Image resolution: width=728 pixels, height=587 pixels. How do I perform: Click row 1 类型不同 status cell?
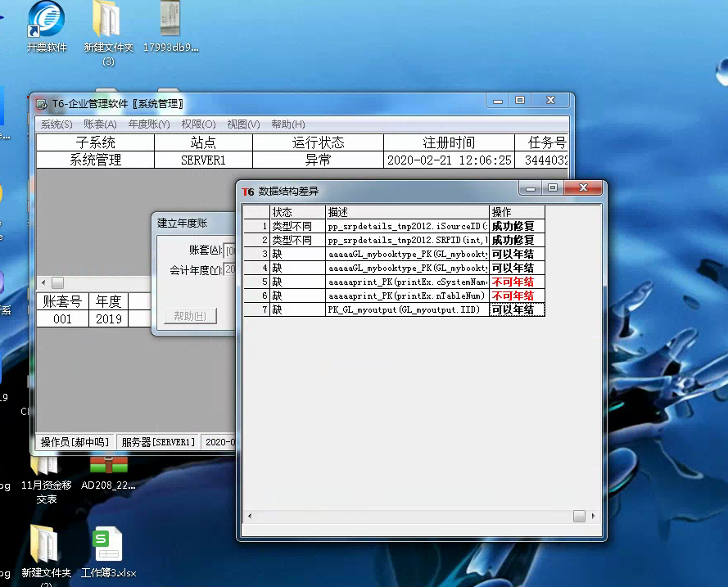click(297, 227)
